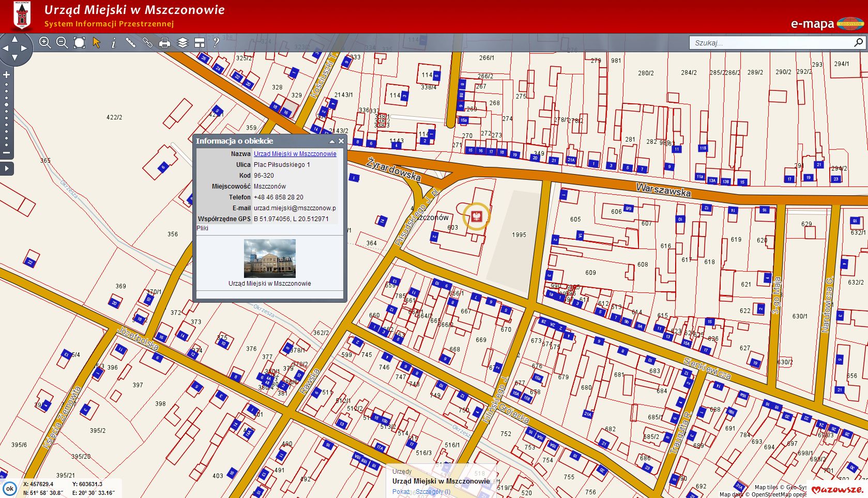Click the Szczegóły link in bottom popup
The width and height of the screenshot is (868, 498).
[433, 492]
